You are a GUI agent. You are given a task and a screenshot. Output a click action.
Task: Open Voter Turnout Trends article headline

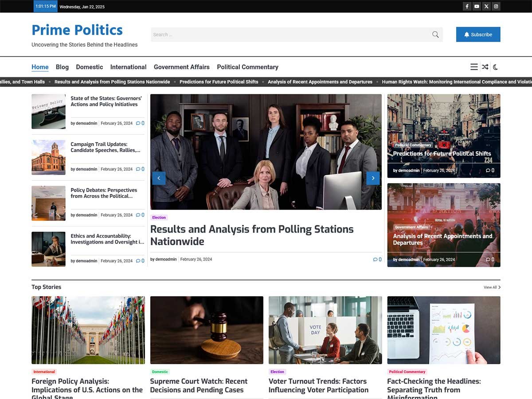point(319,386)
